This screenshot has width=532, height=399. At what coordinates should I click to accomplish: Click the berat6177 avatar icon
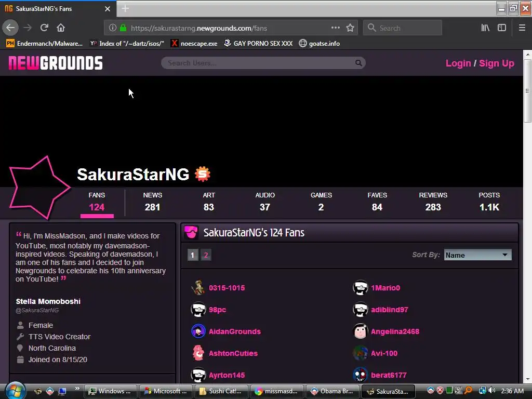[361, 375]
